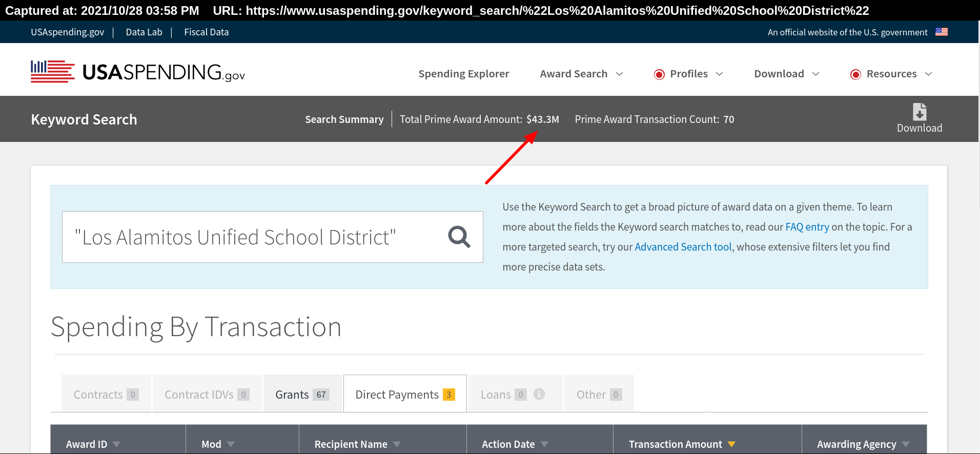Click the official website of the U.S. government text

[x=848, y=32]
